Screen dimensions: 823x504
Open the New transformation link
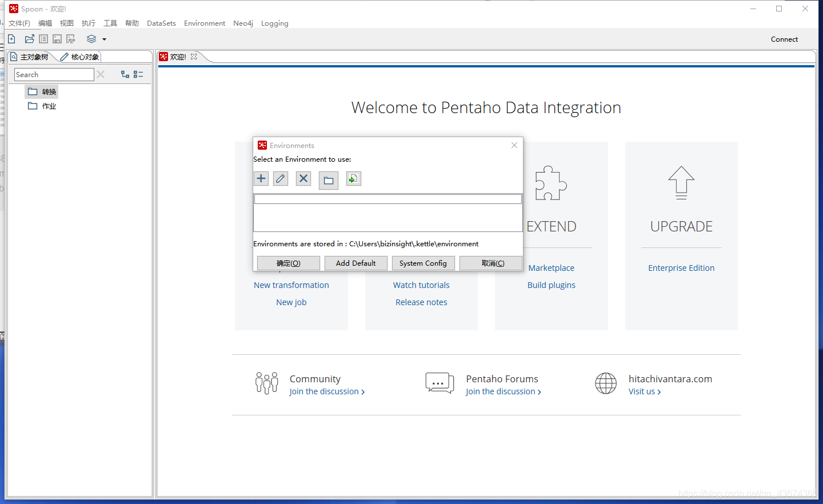[x=291, y=285]
